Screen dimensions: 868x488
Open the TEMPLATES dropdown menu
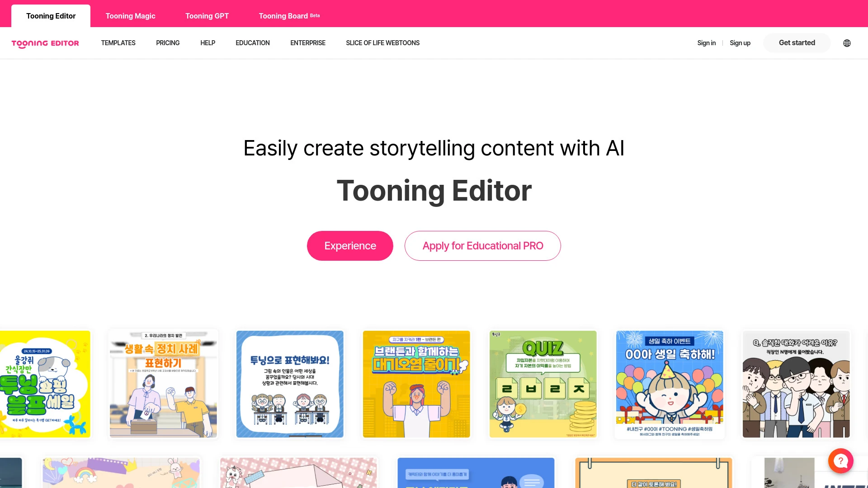(118, 43)
